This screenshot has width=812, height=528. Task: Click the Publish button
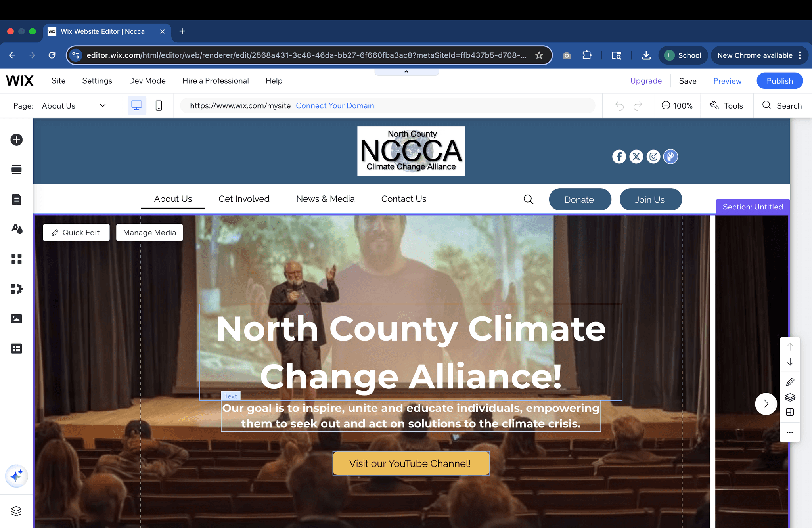coord(779,81)
